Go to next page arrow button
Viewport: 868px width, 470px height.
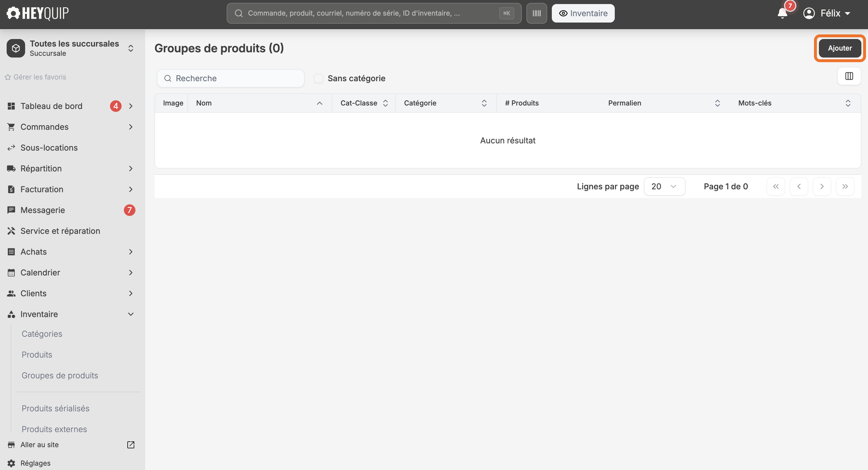[822, 186]
